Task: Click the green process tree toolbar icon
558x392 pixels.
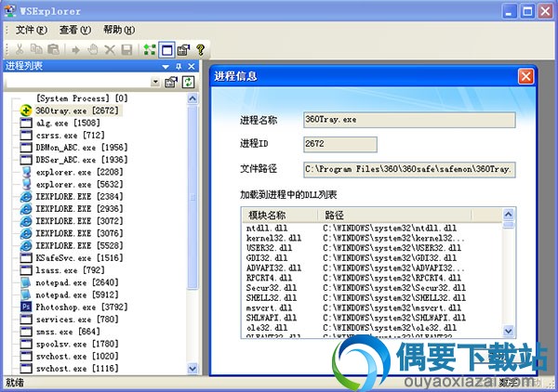Action: pos(150,49)
